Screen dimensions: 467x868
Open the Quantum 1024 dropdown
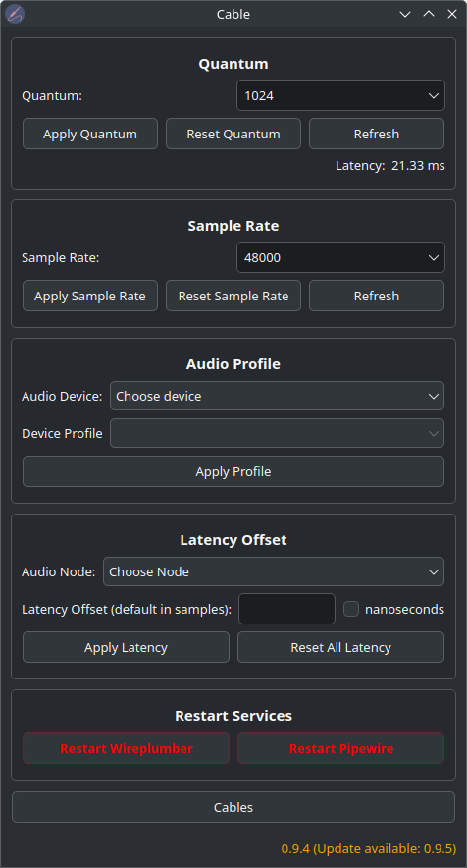340,96
